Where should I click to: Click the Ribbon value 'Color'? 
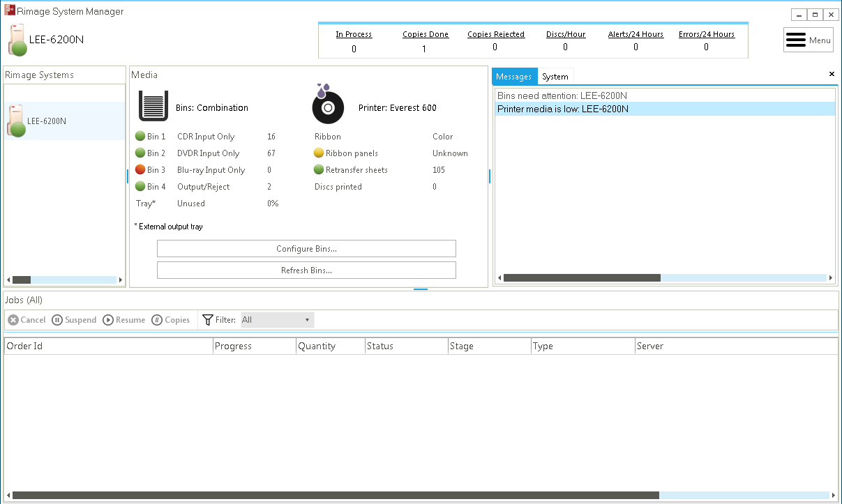[443, 137]
